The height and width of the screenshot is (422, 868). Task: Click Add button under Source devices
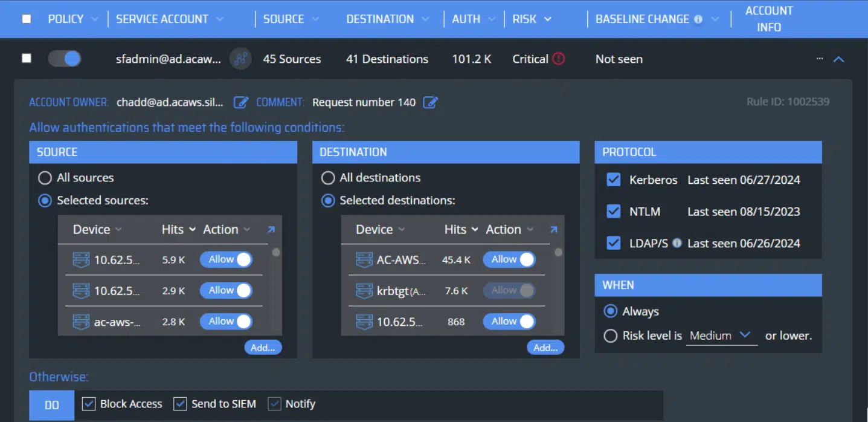click(x=263, y=348)
